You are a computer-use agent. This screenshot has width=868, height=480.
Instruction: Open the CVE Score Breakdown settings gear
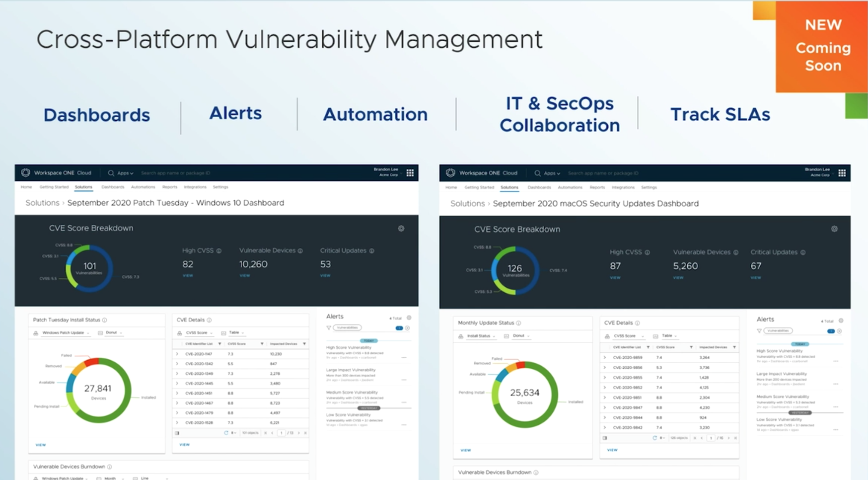pyautogui.click(x=401, y=228)
